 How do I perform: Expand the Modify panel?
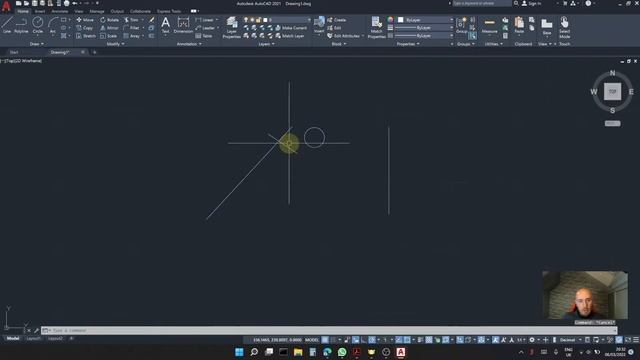point(115,44)
